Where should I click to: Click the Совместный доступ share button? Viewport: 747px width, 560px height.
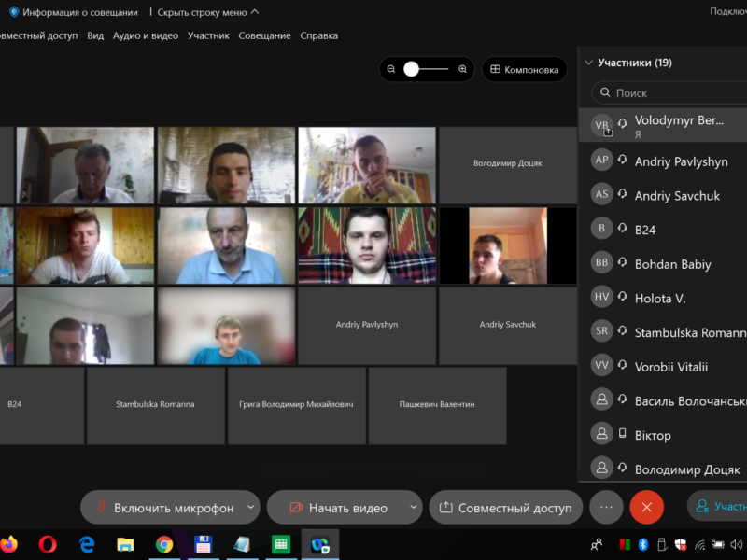click(505, 508)
